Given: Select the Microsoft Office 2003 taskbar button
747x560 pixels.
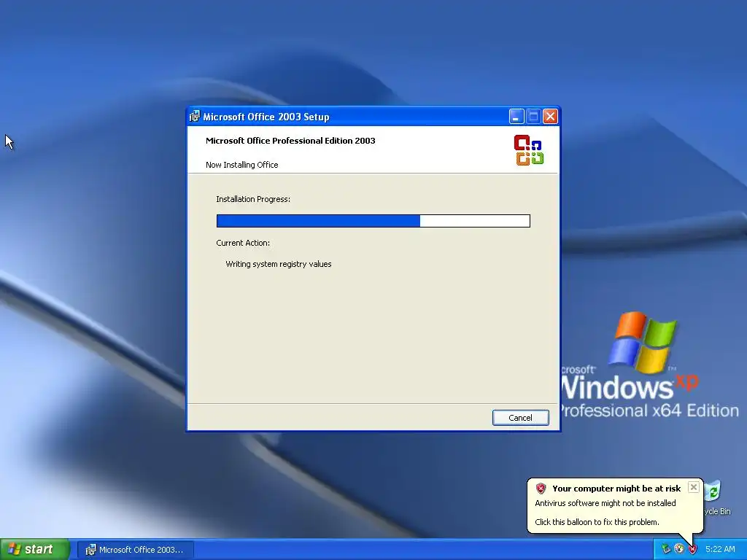Looking at the screenshot, I should point(135,550).
